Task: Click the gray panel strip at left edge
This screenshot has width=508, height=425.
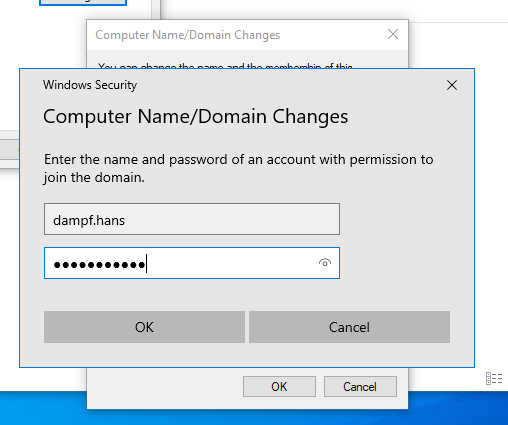Action: [x=9, y=149]
